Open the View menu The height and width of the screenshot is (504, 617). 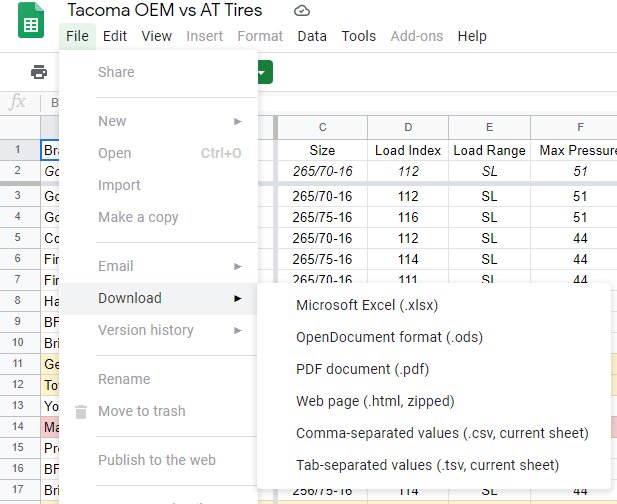[x=157, y=36]
